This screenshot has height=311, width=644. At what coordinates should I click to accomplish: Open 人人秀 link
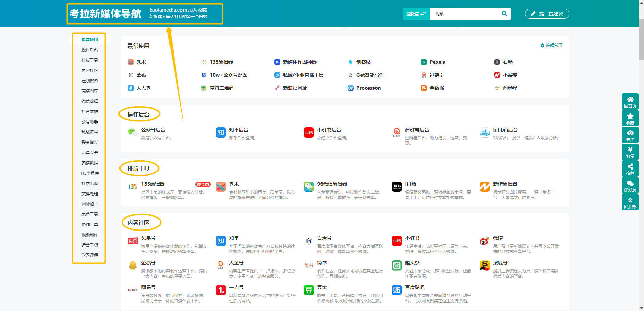139,88
